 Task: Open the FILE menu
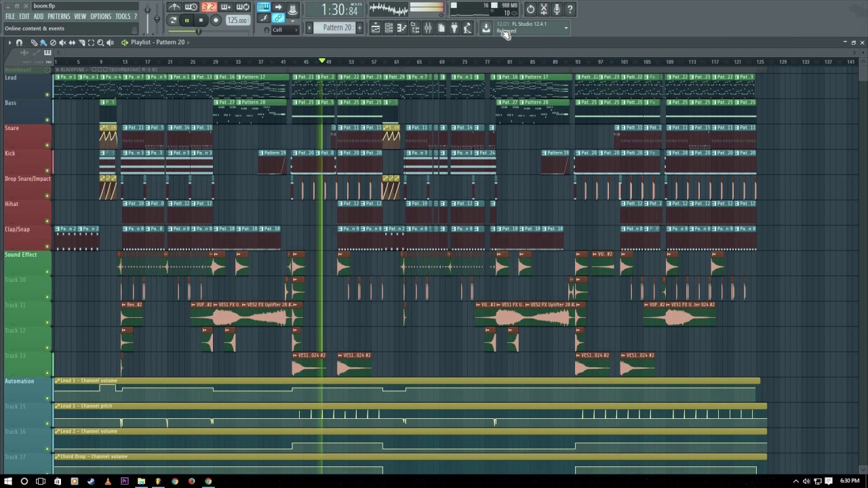pos(10,16)
